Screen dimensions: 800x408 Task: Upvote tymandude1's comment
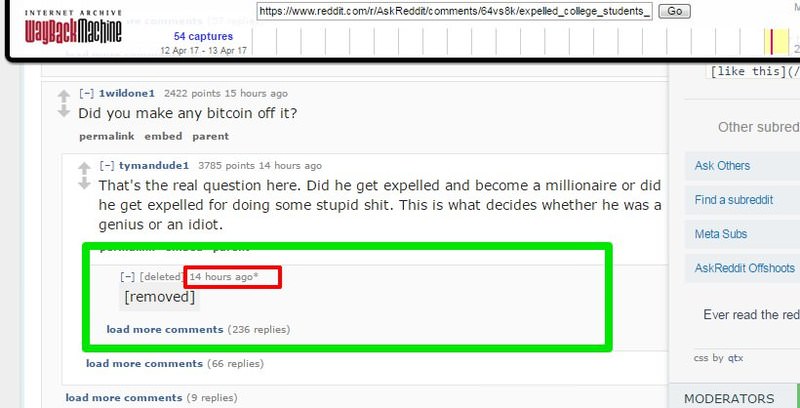point(84,168)
